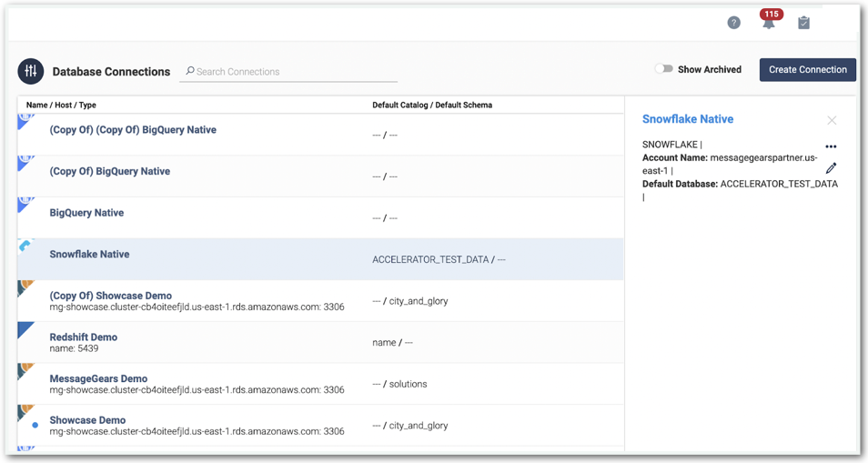The image size is (868, 463).
Task: Click Default Catalog / Default Schema header
Action: [x=432, y=106]
